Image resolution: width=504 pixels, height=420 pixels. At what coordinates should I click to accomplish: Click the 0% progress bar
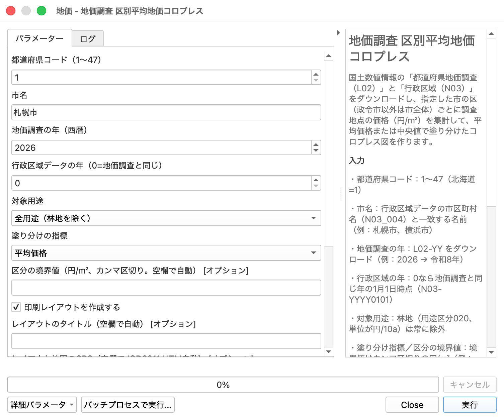[x=223, y=385]
